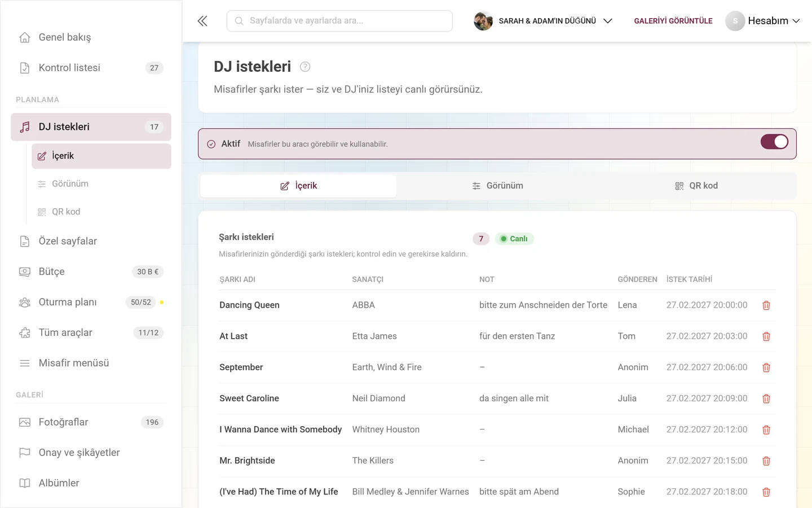Image resolution: width=812 pixels, height=508 pixels.
Task: Open QR kod in the sidebar submenu
Action: 101,212
